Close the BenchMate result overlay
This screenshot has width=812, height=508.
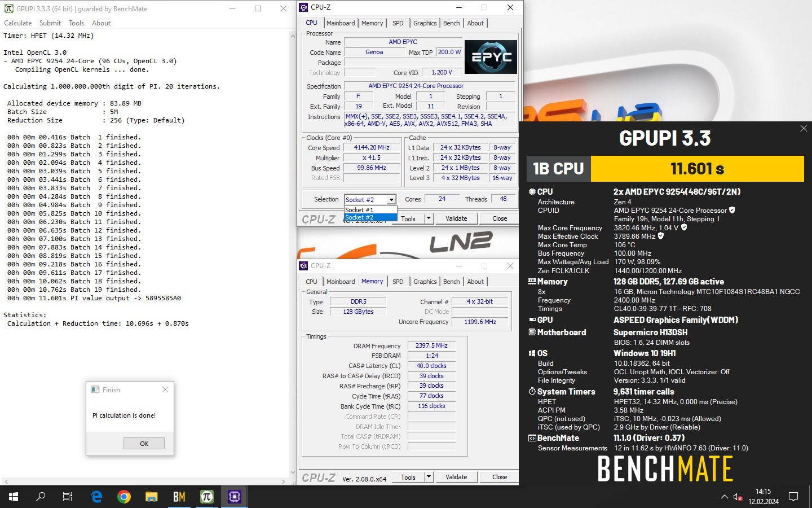click(x=804, y=129)
